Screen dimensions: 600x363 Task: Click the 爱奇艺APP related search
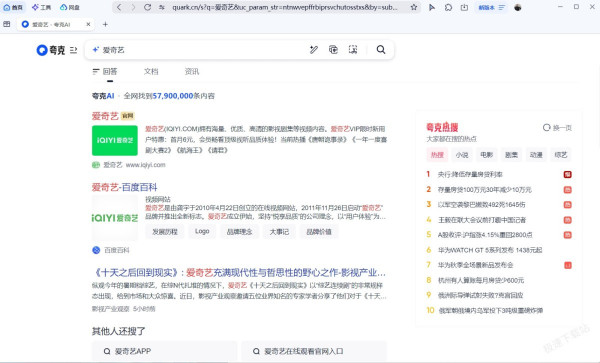point(165,351)
